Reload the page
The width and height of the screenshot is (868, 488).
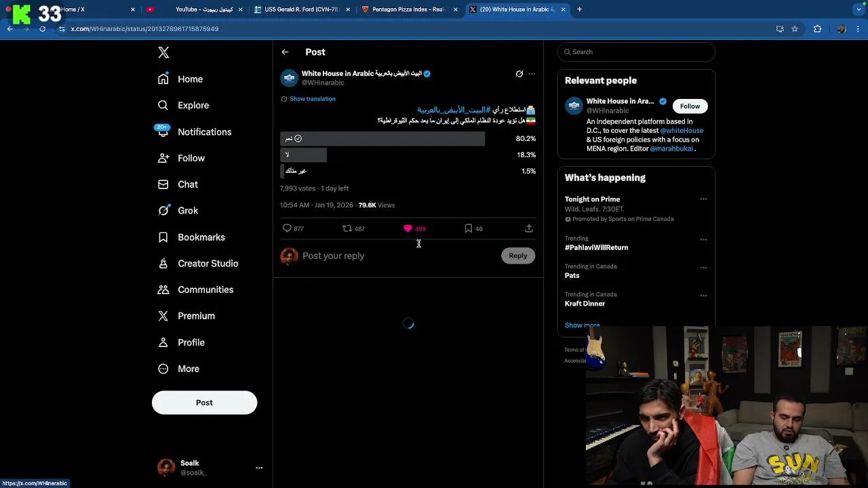click(42, 29)
